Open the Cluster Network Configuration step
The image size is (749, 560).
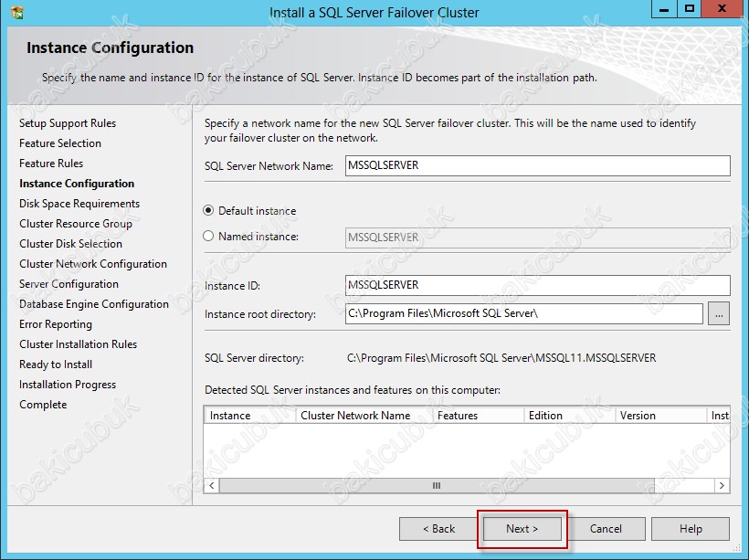pos(93,264)
